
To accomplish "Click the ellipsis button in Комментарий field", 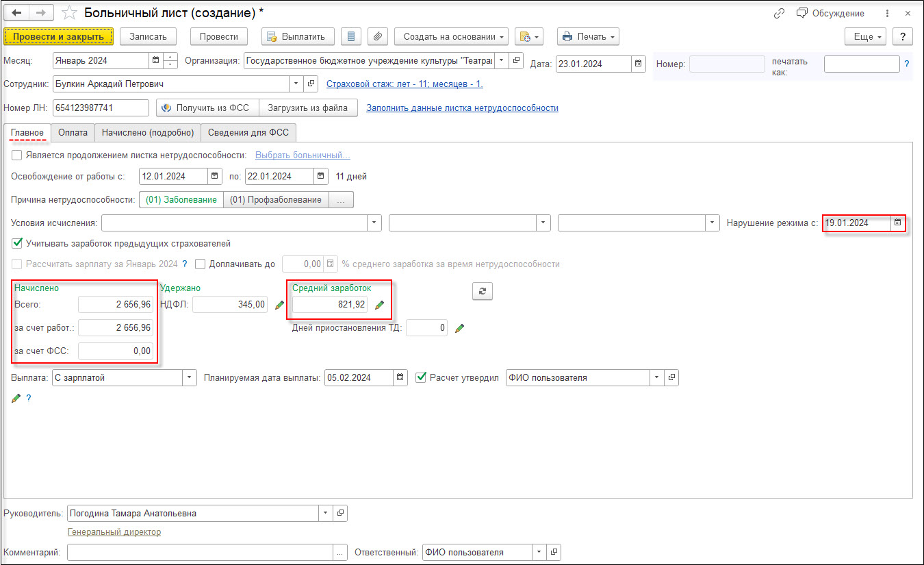I will (x=340, y=552).
